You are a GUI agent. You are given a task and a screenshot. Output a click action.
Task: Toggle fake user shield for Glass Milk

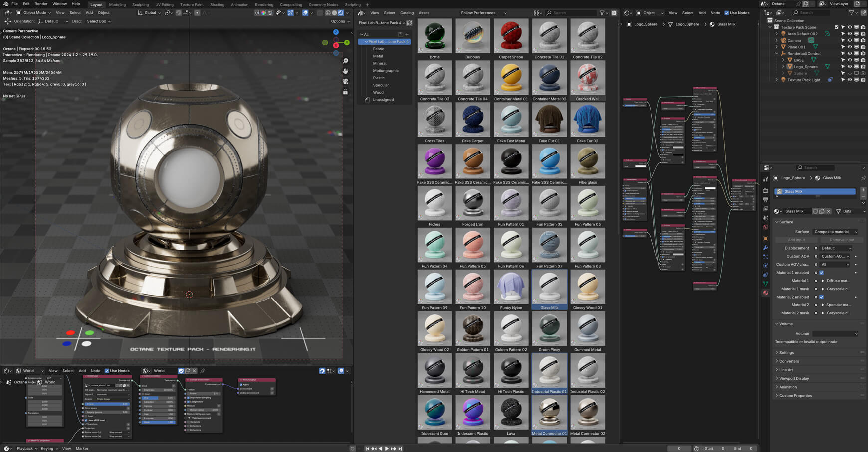pyautogui.click(x=815, y=211)
